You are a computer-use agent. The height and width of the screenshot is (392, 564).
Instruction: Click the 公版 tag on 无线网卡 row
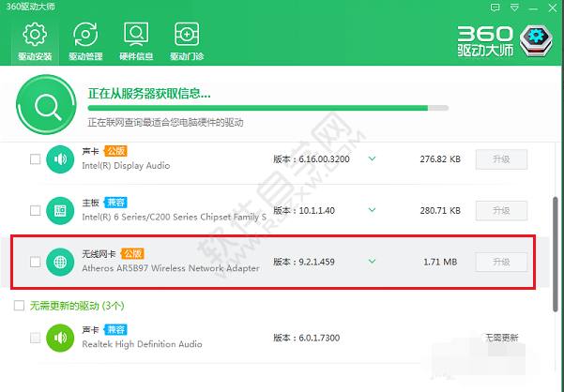132,253
